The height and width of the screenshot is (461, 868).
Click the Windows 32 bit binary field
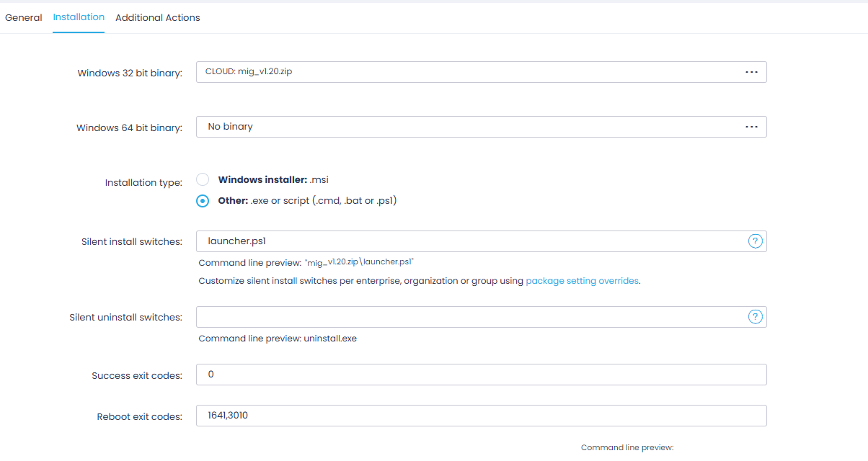coord(481,72)
